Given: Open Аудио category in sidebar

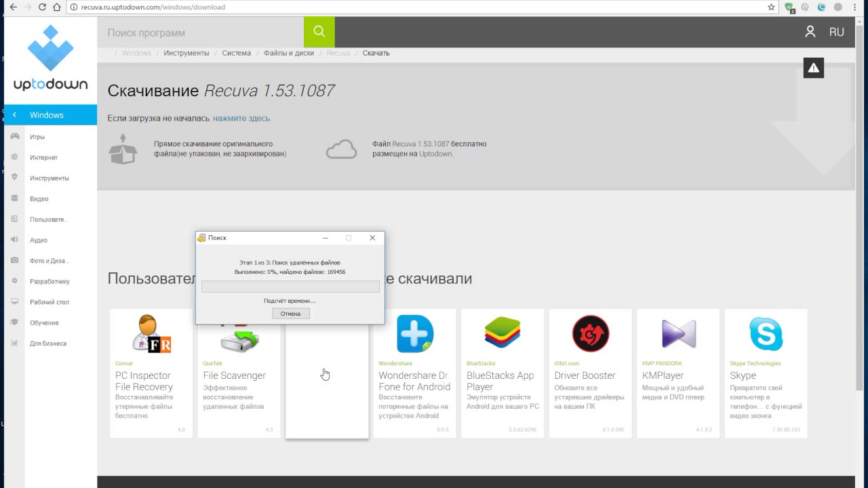Looking at the screenshot, I should tap(39, 240).
